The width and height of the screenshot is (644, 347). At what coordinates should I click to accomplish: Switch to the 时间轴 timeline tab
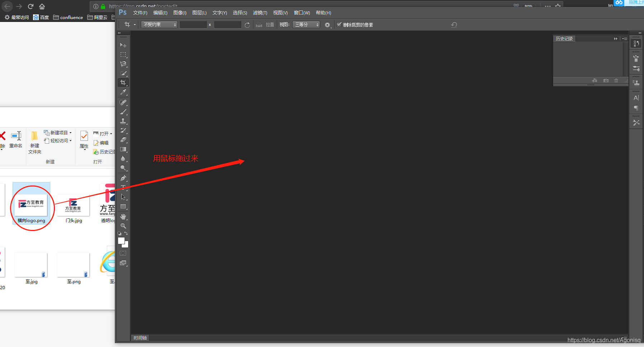tap(140, 338)
